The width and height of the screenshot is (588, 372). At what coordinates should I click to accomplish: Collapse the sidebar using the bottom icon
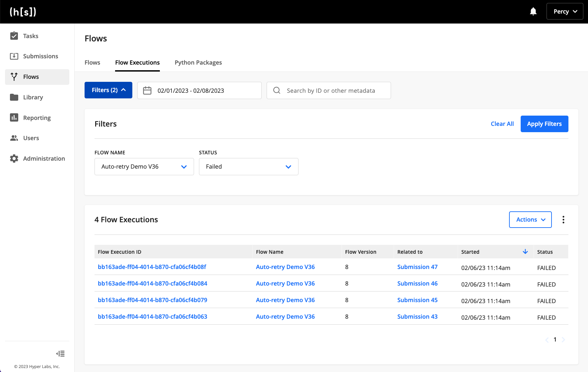60,354
